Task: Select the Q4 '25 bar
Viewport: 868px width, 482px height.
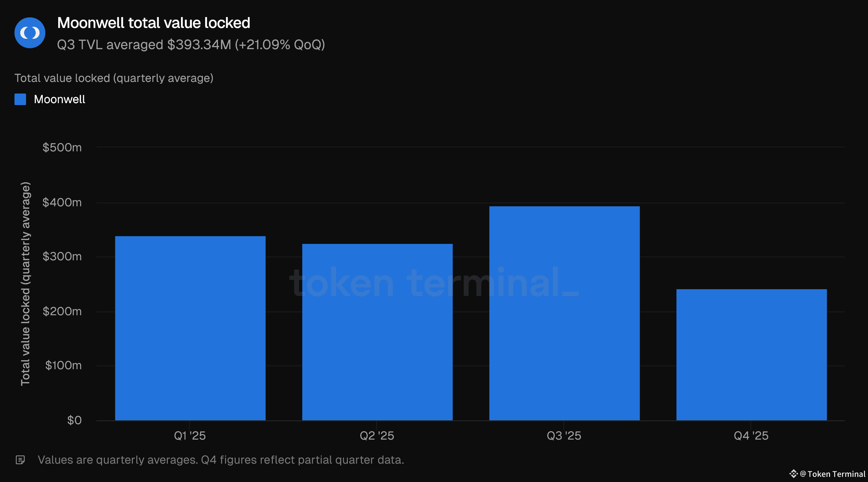Action: (x=751, y=355)
